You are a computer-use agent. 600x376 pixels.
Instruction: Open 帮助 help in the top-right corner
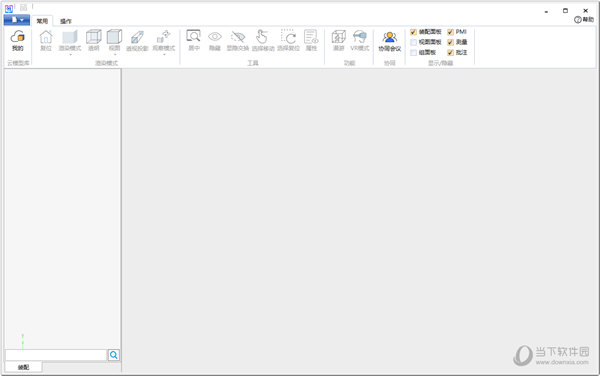584,20
